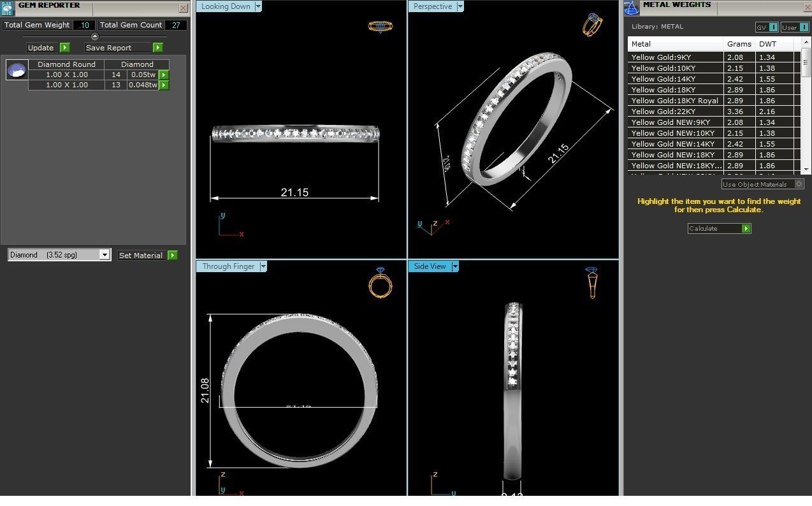Select the Yellow Gold NEW:18KY row
The image size is (812, 506).
pyautogui.click(x=714, y=155)
